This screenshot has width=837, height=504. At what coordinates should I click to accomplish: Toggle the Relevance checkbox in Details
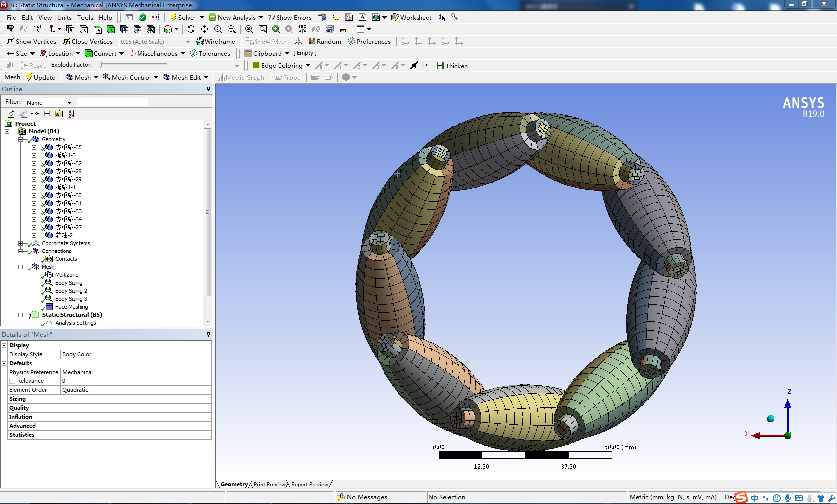coord(12,381)
